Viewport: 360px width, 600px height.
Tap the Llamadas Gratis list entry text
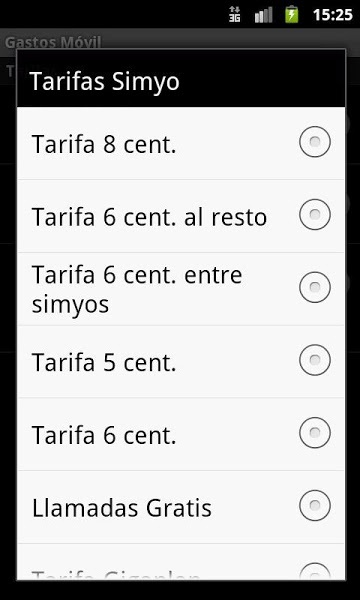coord(122,508)
